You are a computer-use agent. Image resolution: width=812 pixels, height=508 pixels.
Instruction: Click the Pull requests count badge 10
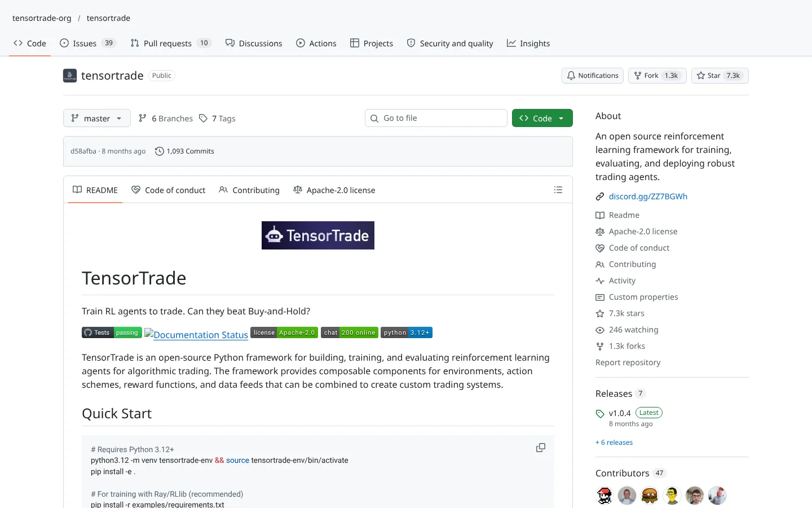(204, 43)
